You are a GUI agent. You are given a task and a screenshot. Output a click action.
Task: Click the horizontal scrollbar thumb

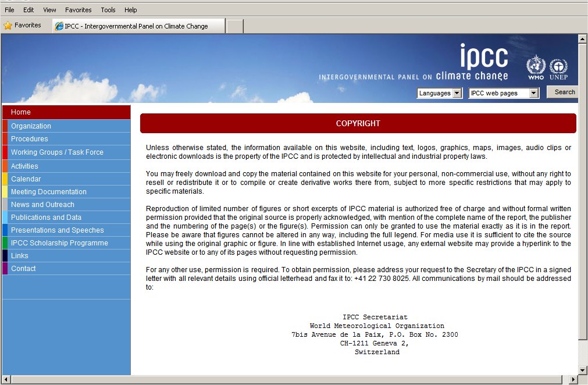point(287,379)
